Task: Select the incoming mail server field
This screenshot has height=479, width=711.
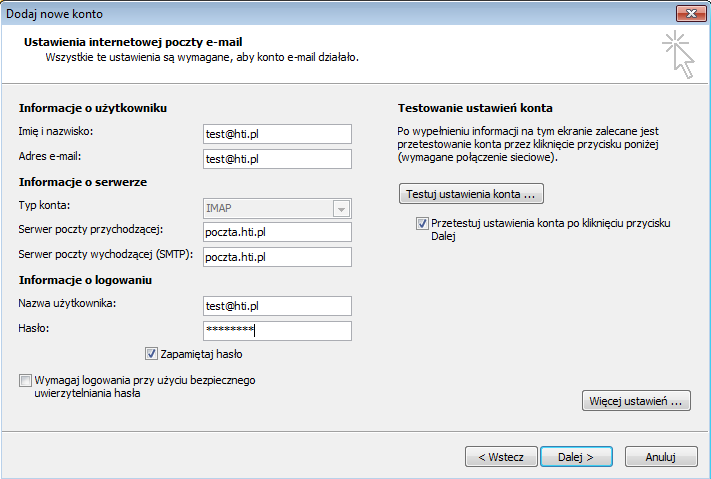Action: (277, 232)
